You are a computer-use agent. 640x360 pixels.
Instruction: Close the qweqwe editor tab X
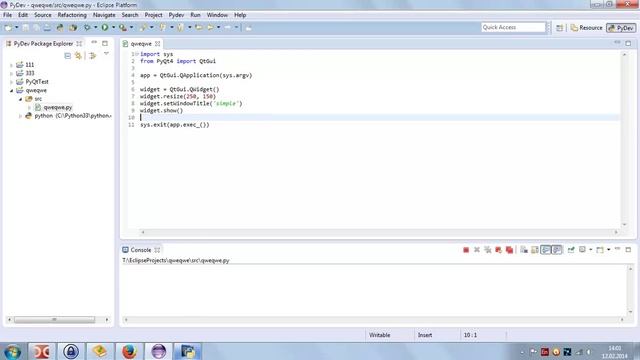pyautogui.click(x=158, y=44)
